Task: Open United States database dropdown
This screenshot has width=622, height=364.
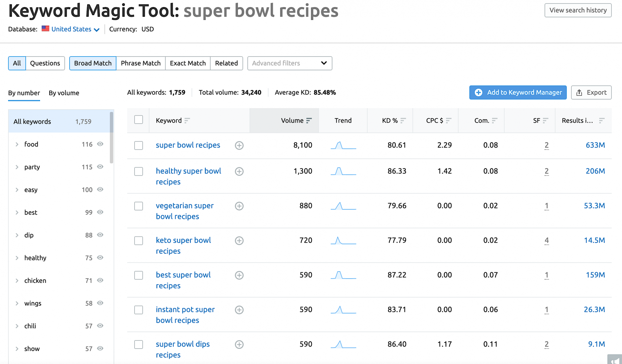Action: click(x=71, y=29)
